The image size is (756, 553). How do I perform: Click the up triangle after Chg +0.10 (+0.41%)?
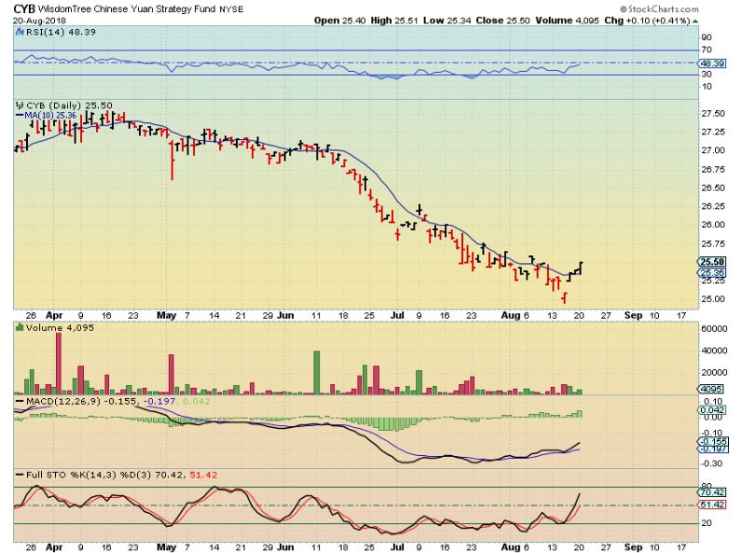tap(695, 21)
